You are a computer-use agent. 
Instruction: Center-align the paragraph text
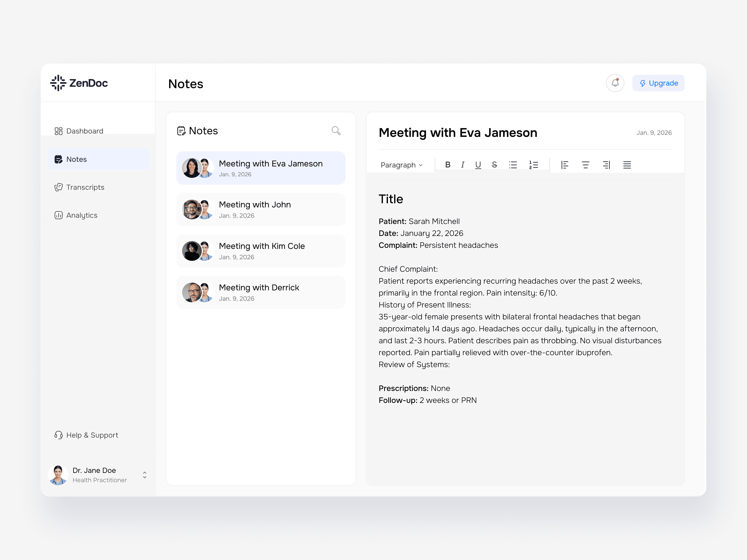click(585, 165)
